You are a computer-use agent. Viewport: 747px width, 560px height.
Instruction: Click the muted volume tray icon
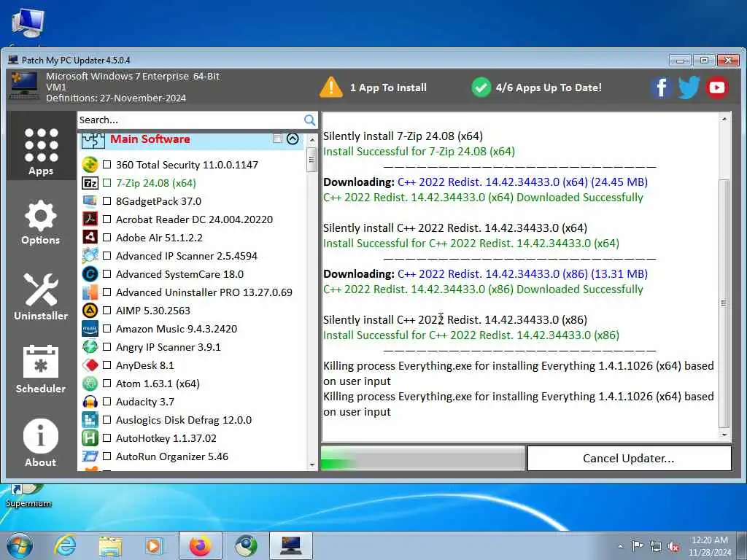(673, 547)
